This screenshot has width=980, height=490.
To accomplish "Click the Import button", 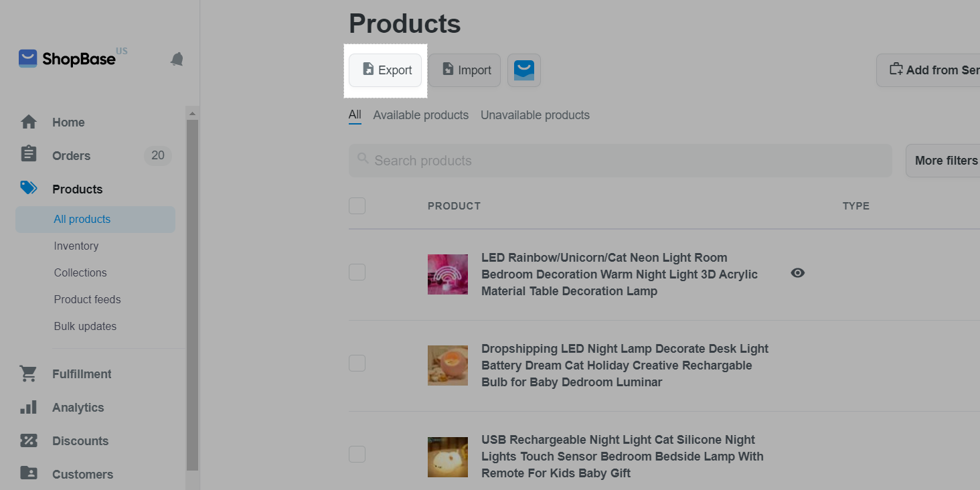I will click(465, 70).
